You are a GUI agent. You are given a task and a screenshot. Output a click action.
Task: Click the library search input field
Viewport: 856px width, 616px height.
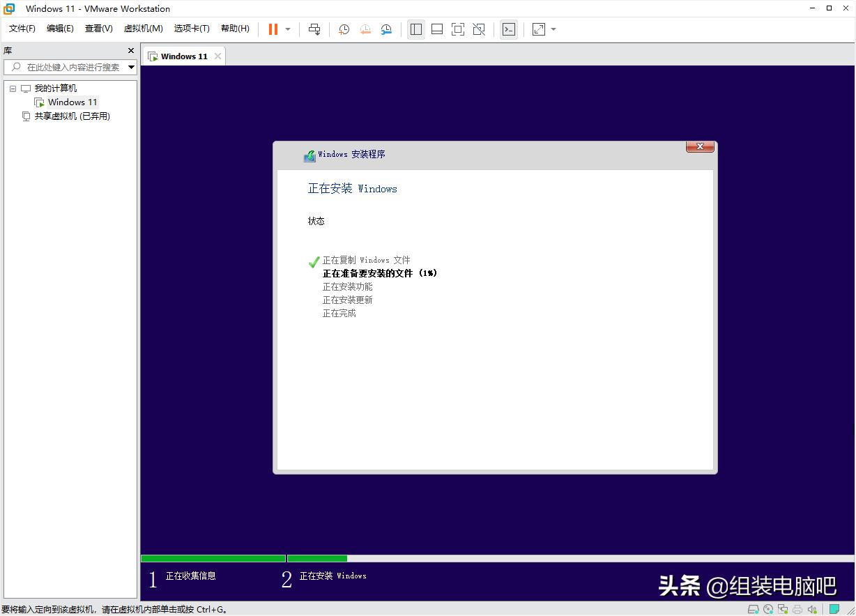pos(70,67)
